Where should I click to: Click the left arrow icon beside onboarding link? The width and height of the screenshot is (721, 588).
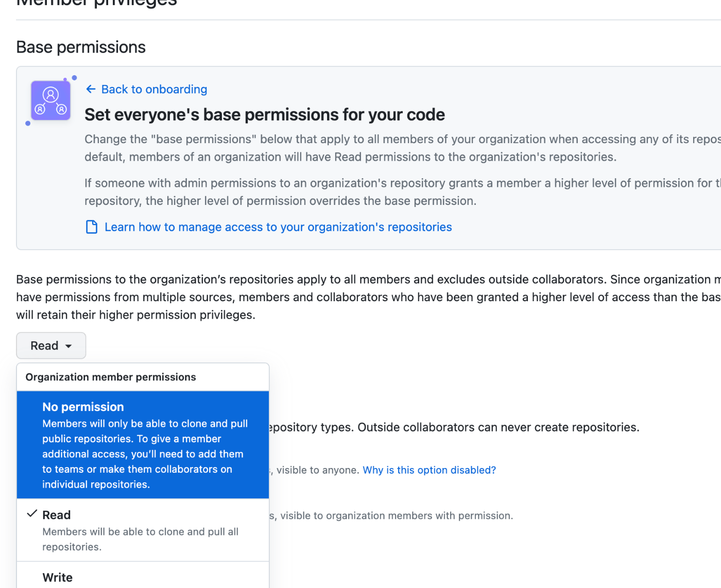tap(91, 89)
